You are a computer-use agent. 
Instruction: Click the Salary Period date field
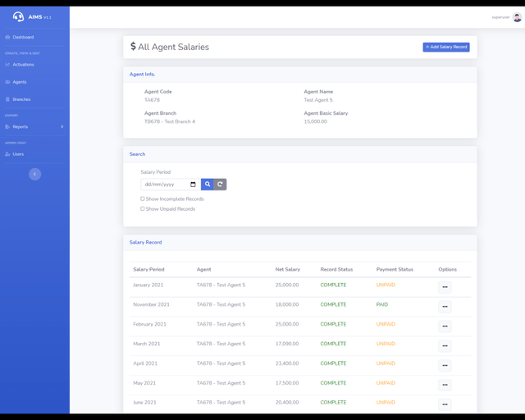[164, 185]
